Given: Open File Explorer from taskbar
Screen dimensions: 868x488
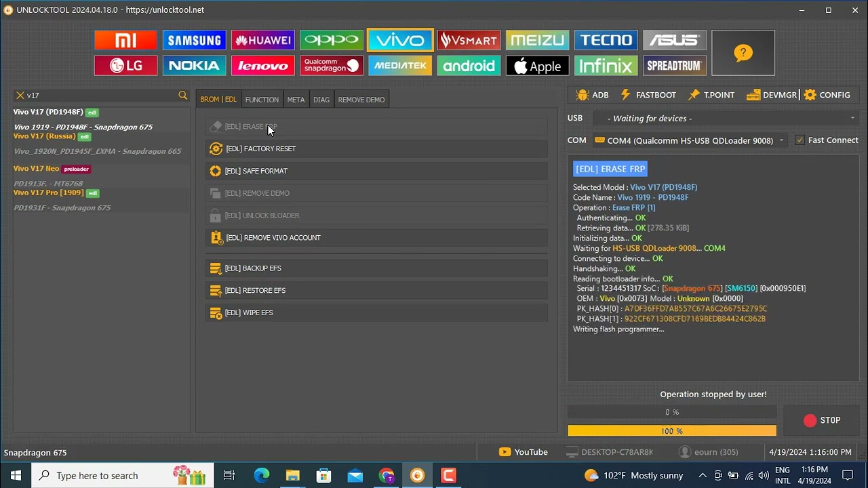Looking at the screenshot, I should (x=292, y=475).
